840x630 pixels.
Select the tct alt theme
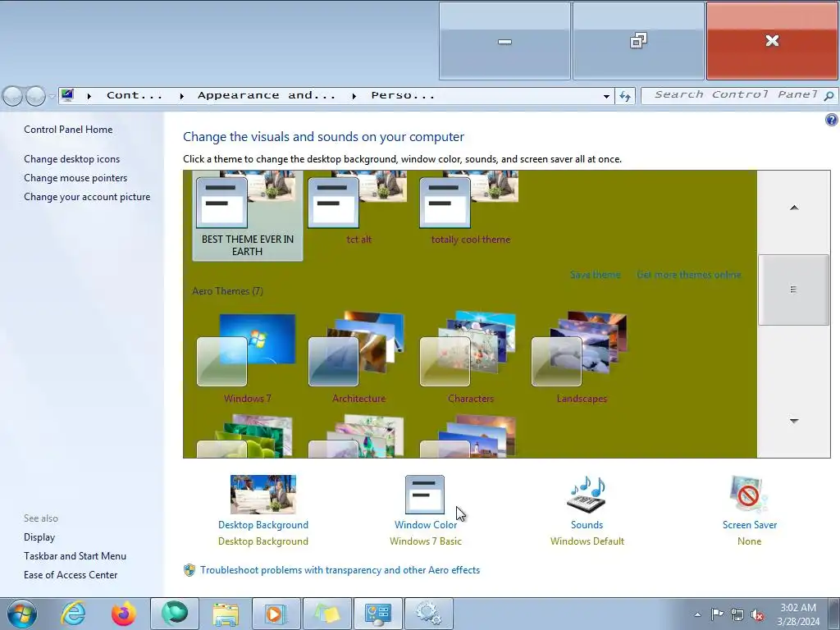pos(359,209)
